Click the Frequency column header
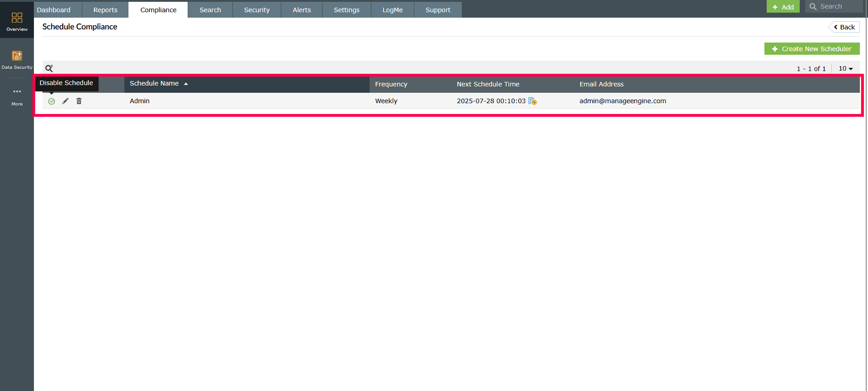 [391, 84]
